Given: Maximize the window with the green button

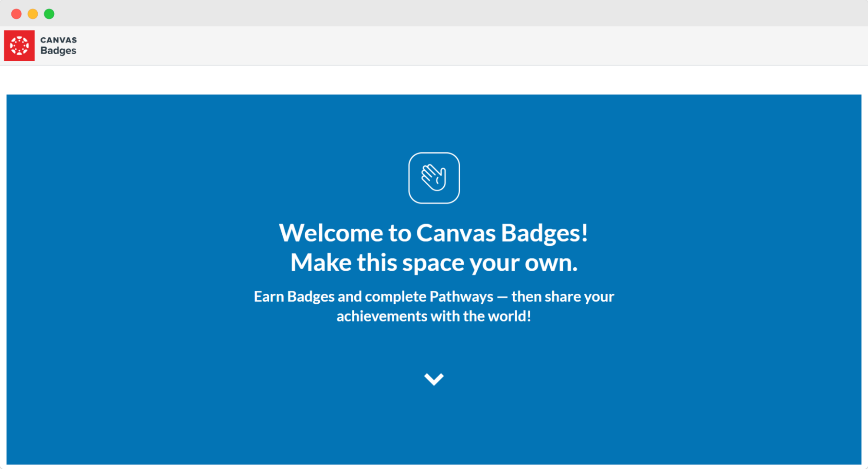Looking at the screenshot, I should pos(50,14).
